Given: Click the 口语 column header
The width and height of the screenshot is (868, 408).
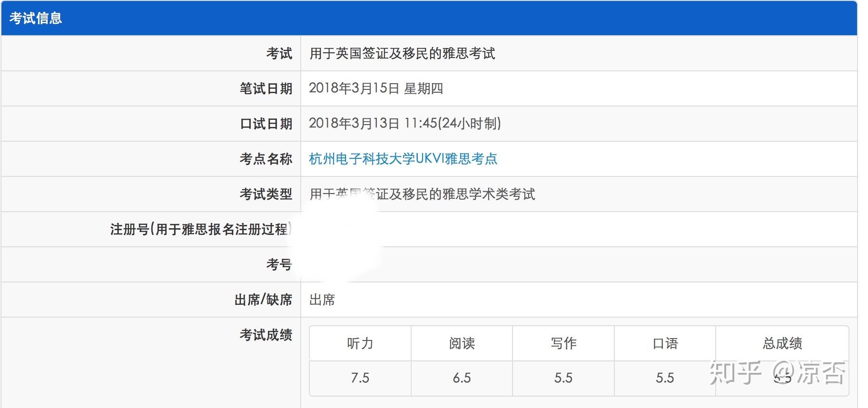Looking at the screenshot, I should 665,343.
